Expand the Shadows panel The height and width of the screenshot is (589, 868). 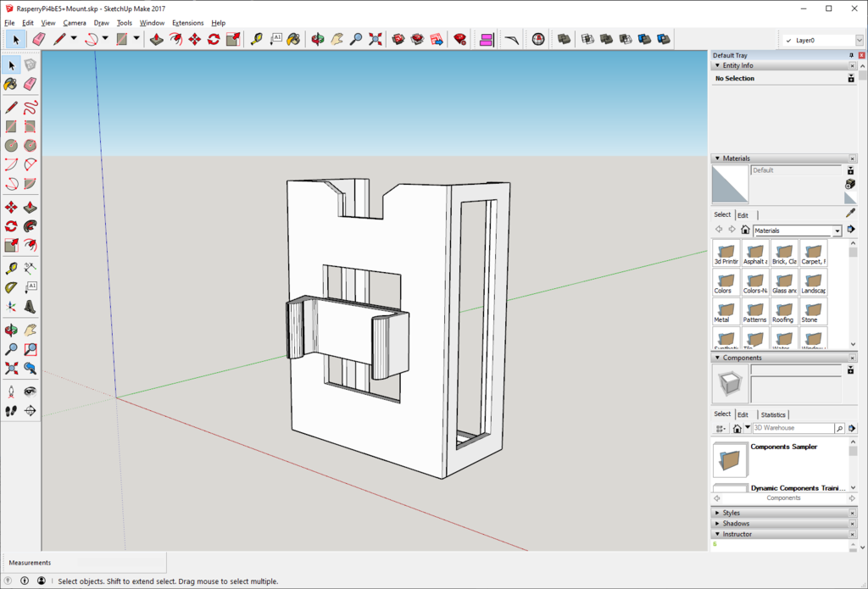735,524
